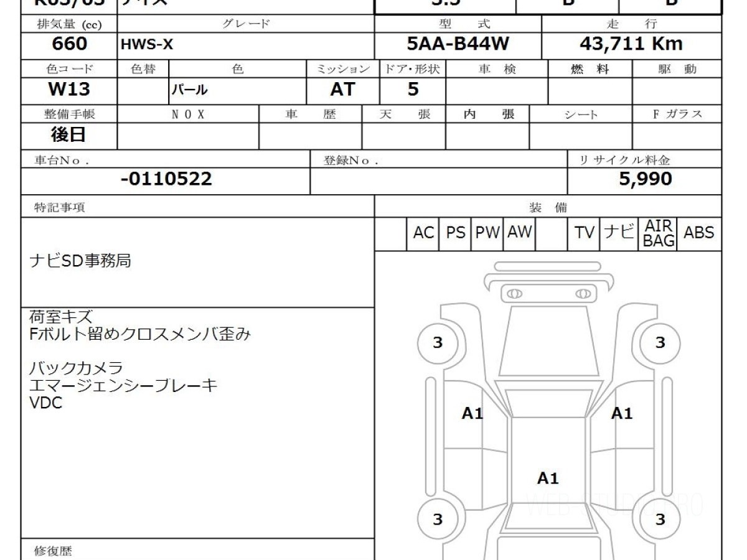Image resolution: width=747 pixels, height=560 pixels.
Task: Click the 色コード column header
Action: coord(68,69)
